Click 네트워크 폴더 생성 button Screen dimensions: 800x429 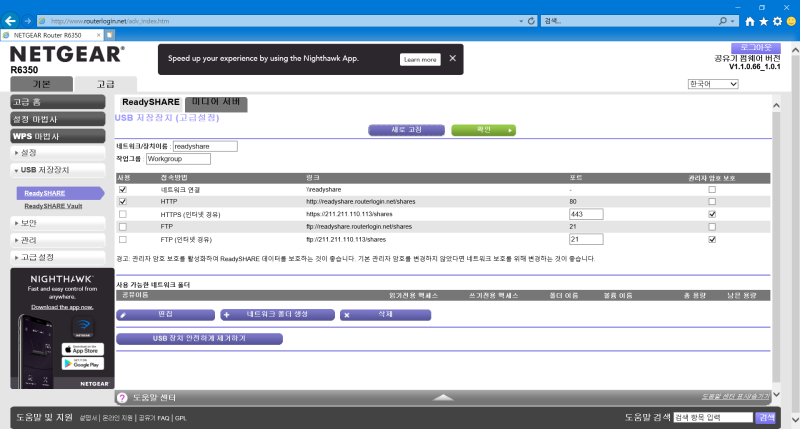click(277, 315)
